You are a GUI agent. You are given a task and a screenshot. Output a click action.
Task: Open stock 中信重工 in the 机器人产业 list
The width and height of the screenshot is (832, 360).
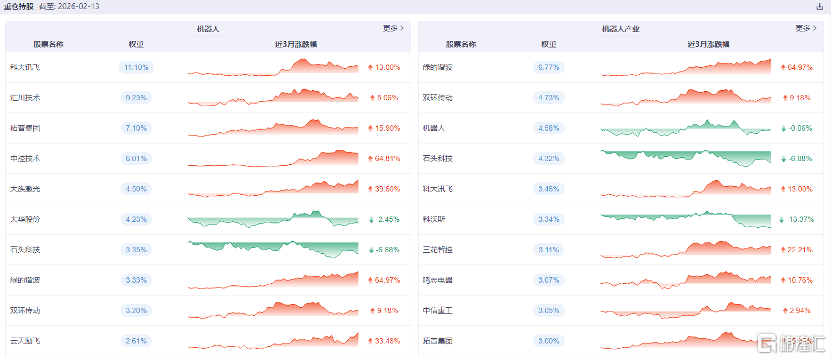(438, 310)
